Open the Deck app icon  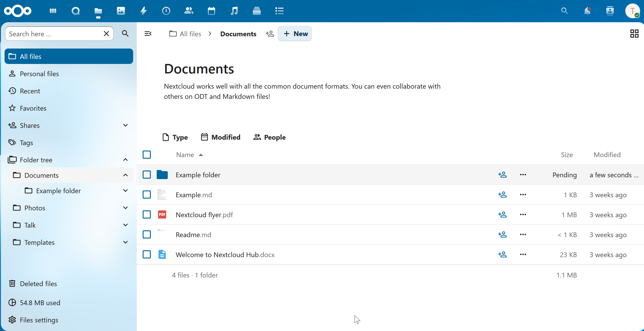coord(257,11)
